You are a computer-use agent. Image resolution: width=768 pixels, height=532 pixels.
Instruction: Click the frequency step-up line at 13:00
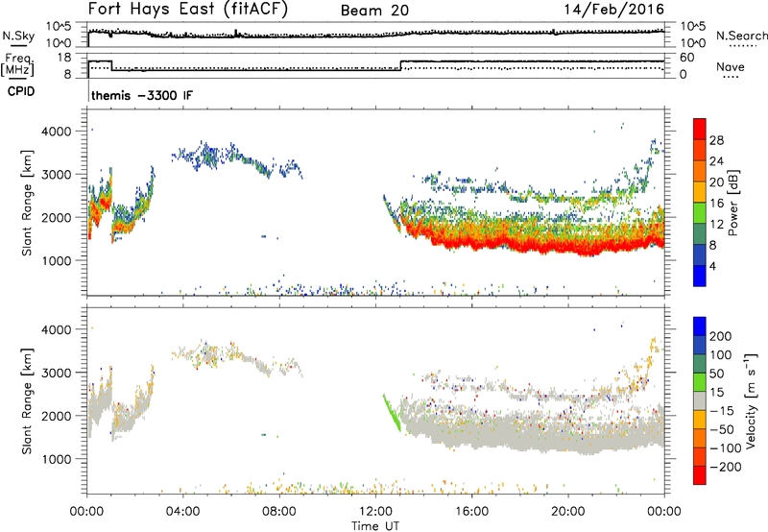click(x=400, y=65)
